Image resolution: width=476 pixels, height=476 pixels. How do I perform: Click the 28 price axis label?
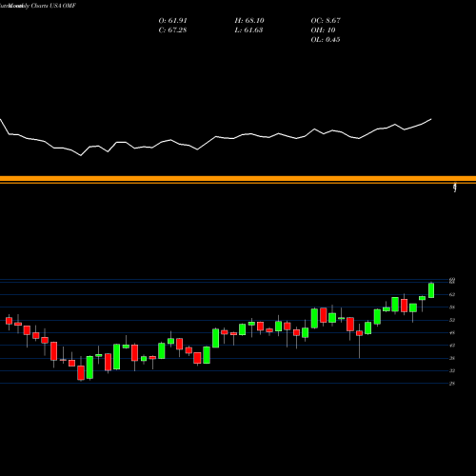(x=452, y=384)
